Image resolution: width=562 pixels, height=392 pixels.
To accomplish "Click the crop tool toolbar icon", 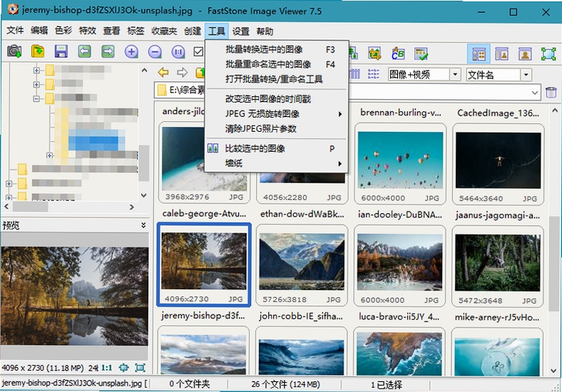I will tap(374, 53).
